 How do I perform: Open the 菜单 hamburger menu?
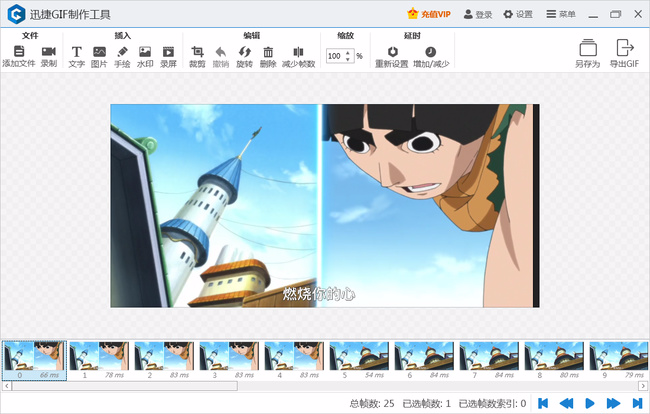click(561, 14)
